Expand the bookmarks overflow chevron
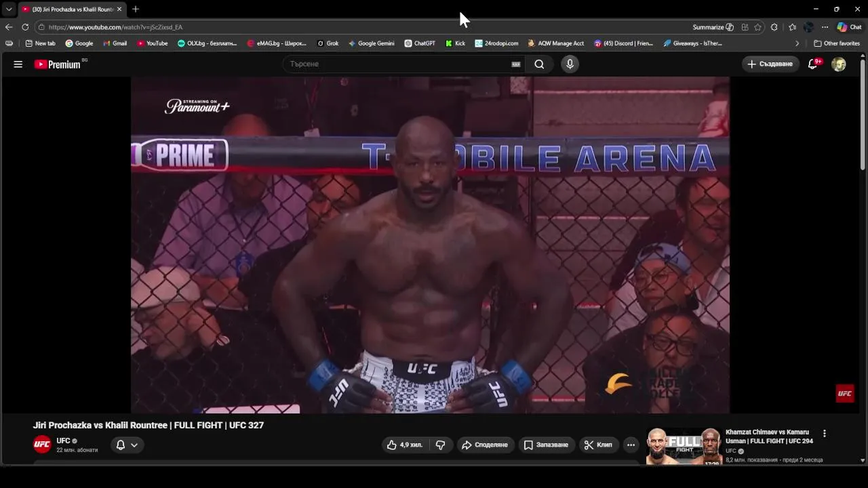868x488 pixels. point(797,43)
